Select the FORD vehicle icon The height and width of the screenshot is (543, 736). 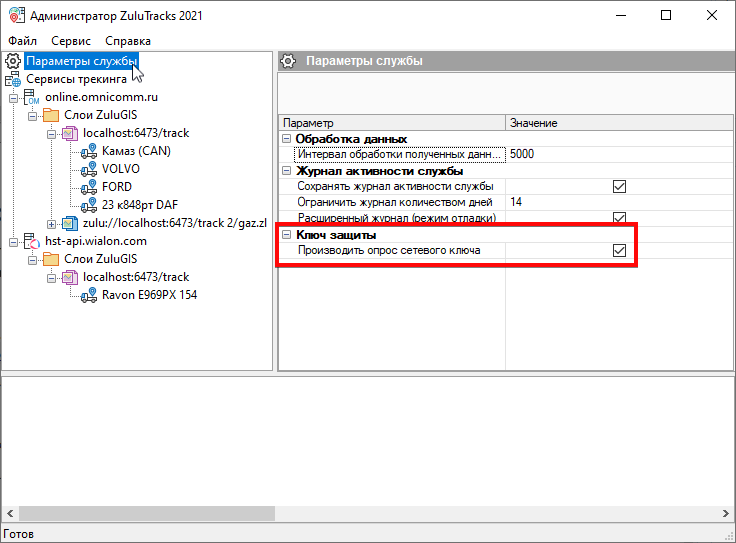tap(90, 187)
